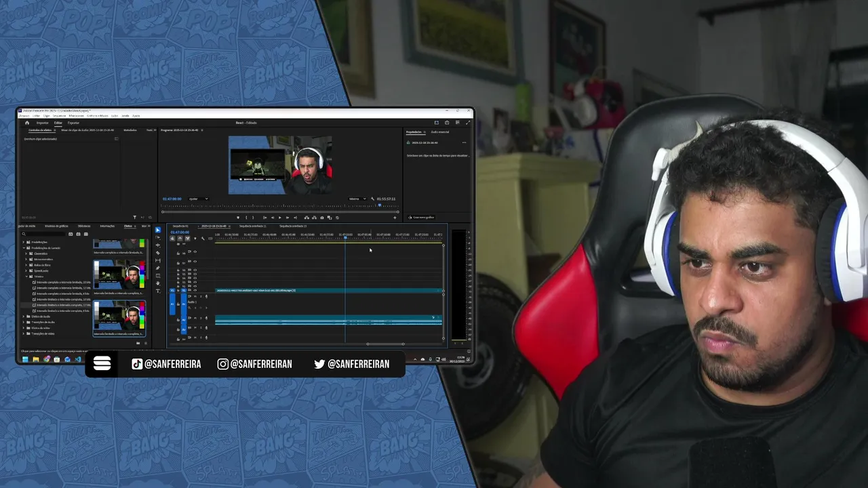The image size is (868, 488).
Task: Expand the SpeedLooks folder
Action: (x=26, y=271)
